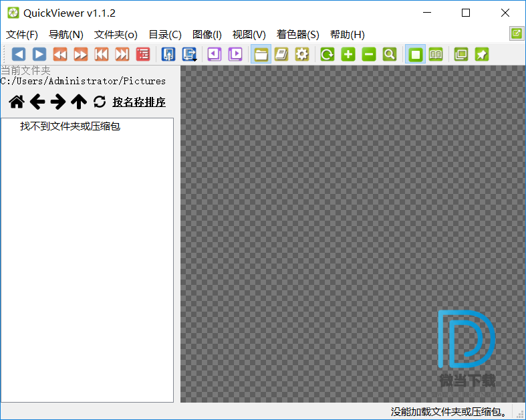Screen dimensions: 526x420
Task: Go to home folder icon
Action: point(17,102)
